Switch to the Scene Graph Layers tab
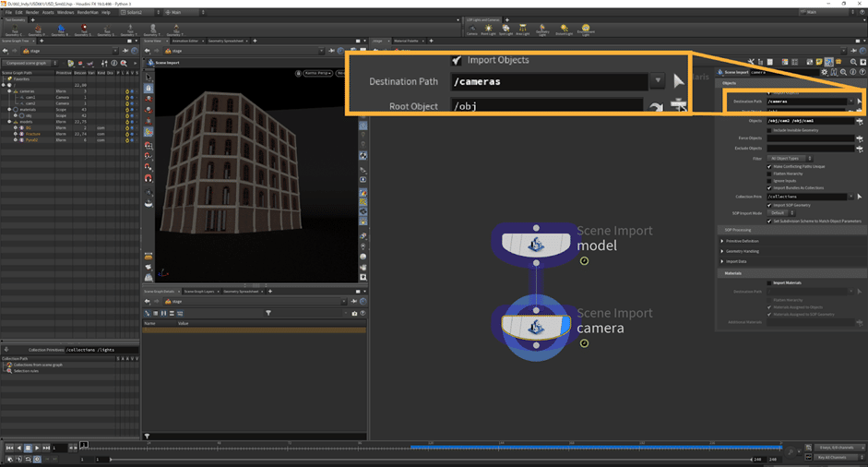The image size is (868, 467). pos(197,291)
